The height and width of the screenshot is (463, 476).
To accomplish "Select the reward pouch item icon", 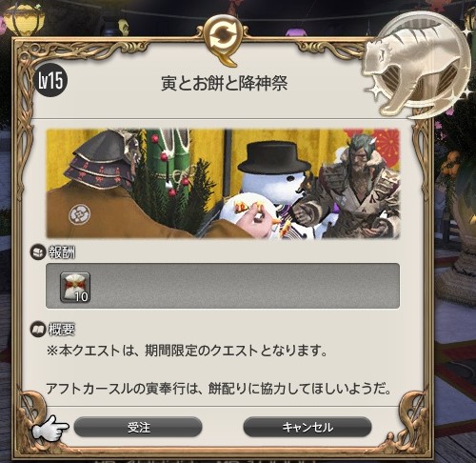I will click(x=75, y=287).
